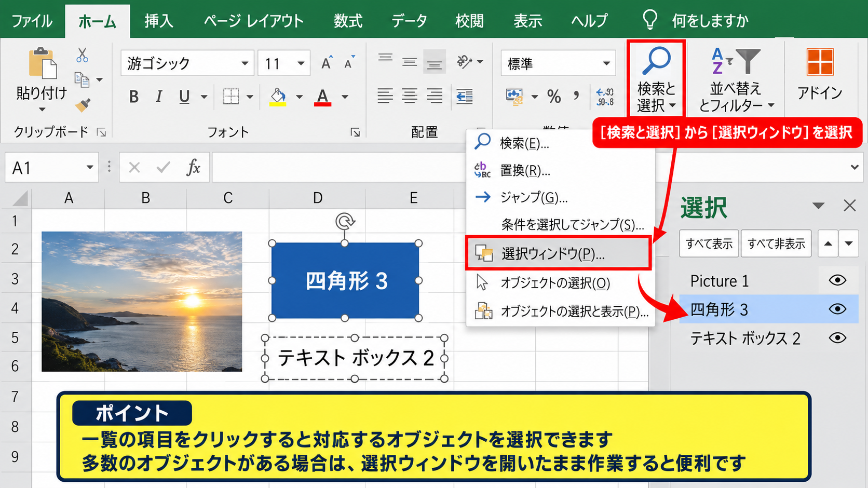
Task: Toggle Italic formatting
Action: tap(159, 97)
